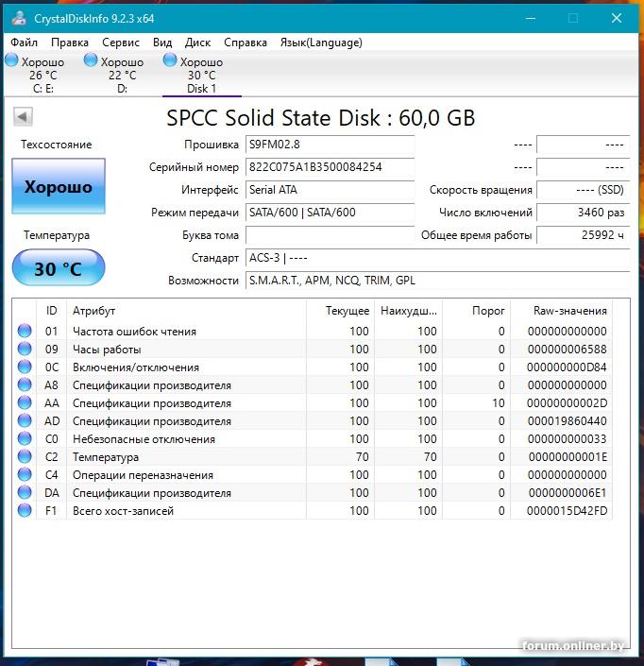Click status orb for Всего хост-записей

(25, 511)
